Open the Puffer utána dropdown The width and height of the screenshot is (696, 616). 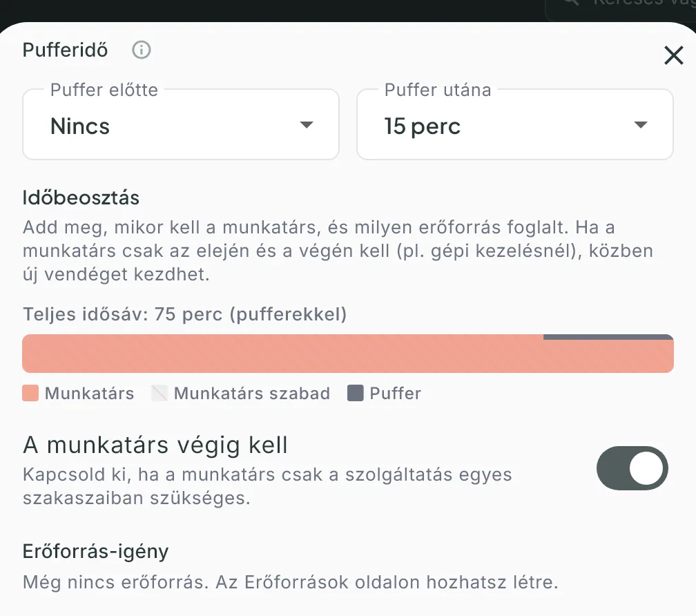[x=515, y=124]
